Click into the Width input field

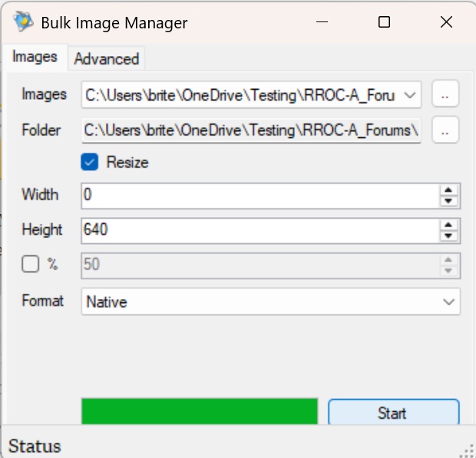pyautogui.click(x=257, y=195)
